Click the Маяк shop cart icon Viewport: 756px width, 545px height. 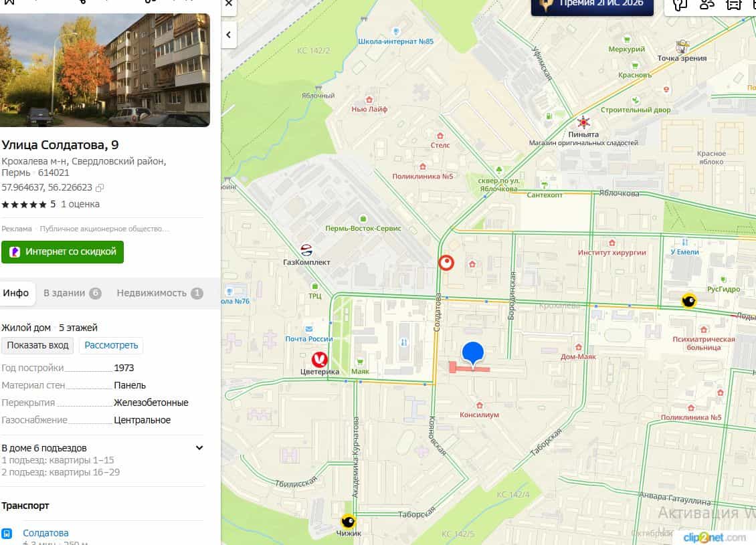[x=360, y=362]
